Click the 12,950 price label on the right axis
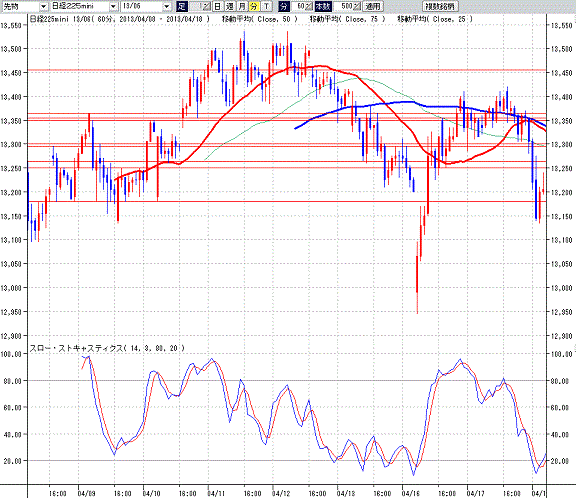The width and height of the screenshot is (576, 498). (x=562, y=312)
